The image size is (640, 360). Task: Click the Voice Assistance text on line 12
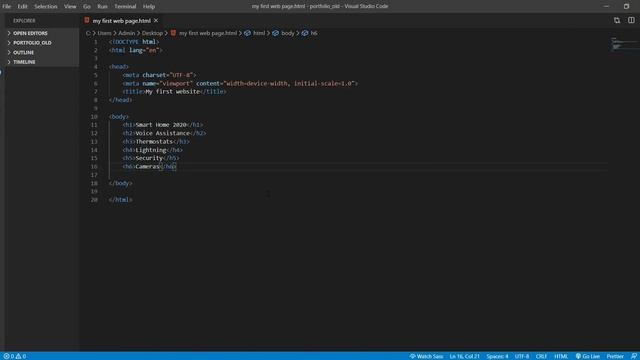(162, 133)
